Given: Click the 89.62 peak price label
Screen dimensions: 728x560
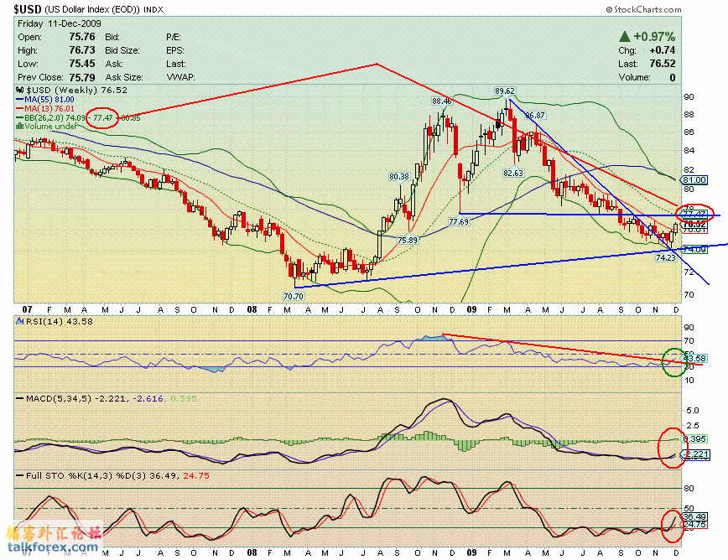Looking at the screenshot, I should 505,91.
